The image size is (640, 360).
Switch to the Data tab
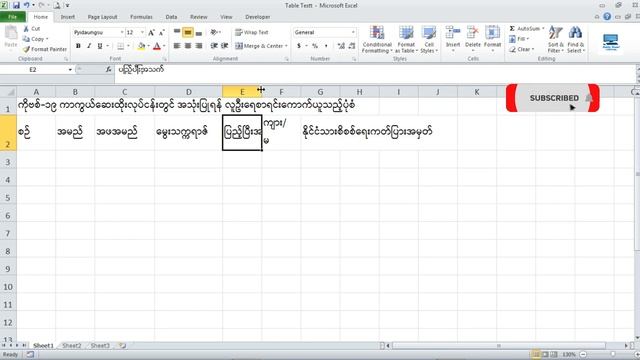coord(171,17)
